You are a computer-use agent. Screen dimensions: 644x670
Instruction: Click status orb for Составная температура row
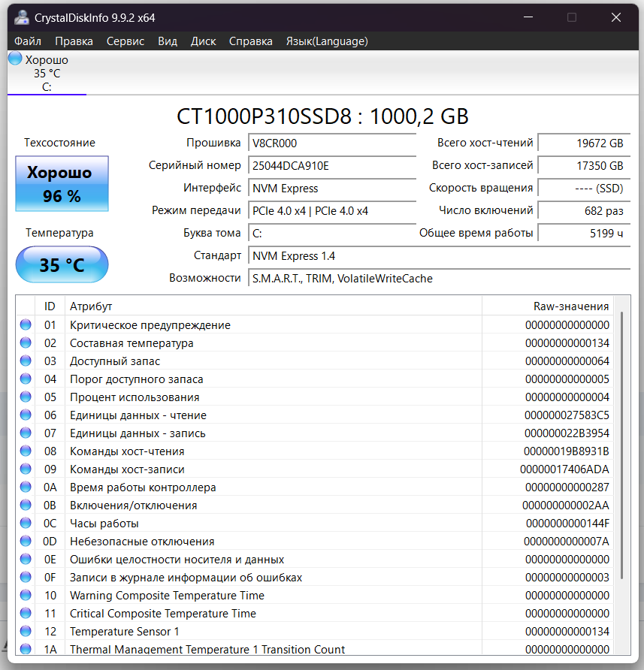(x=26, y=343)
